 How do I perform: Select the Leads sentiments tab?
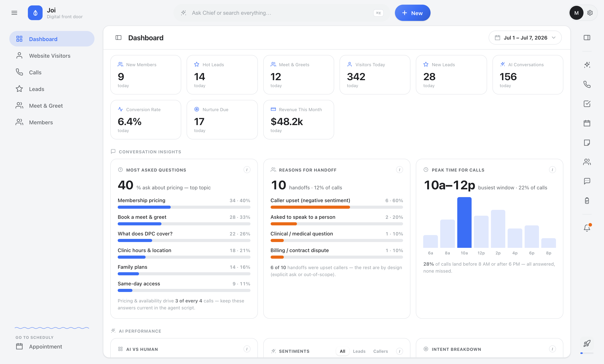359,351
